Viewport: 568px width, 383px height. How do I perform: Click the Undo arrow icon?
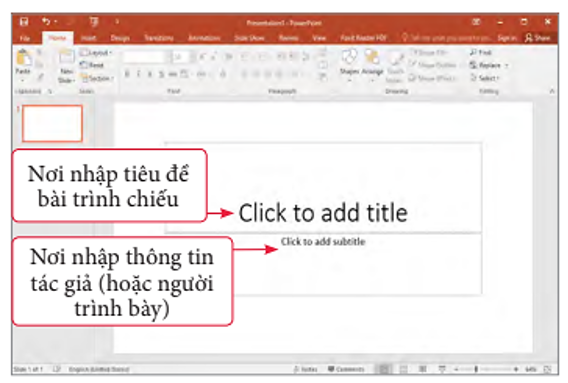pos(46,22)
